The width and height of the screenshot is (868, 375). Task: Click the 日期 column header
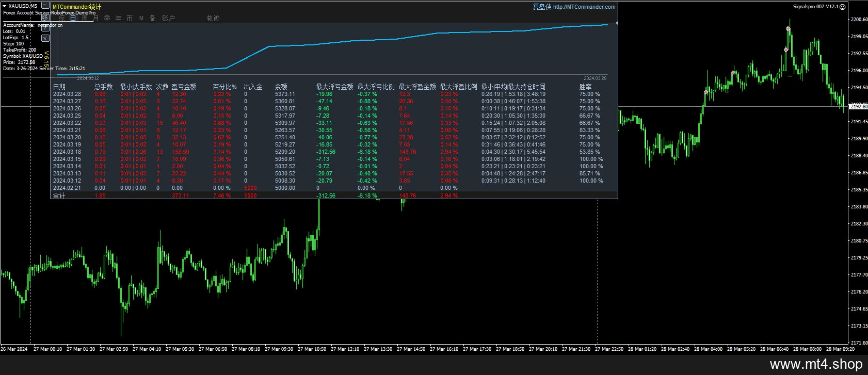click(59, 87)
